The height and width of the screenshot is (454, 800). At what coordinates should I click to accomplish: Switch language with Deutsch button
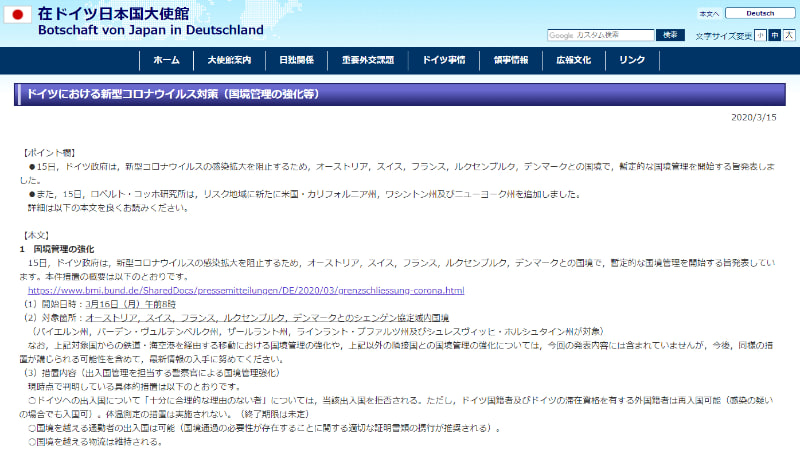(x=760, y=13)
